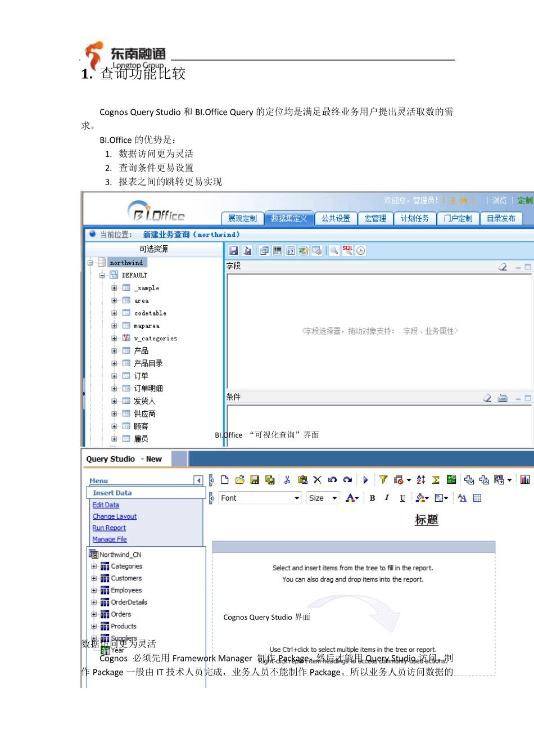Click the Save As icon in Query Studio
This screenshot has width=534, height=756.
pos(270,480)
